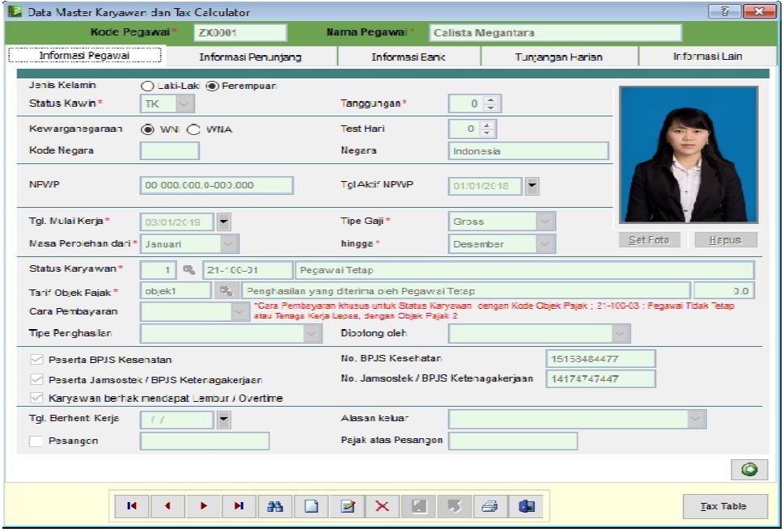The width and height of the screenshot is (784, 532).
Task: Click the printer icon
Action: [x=489, y=506]
